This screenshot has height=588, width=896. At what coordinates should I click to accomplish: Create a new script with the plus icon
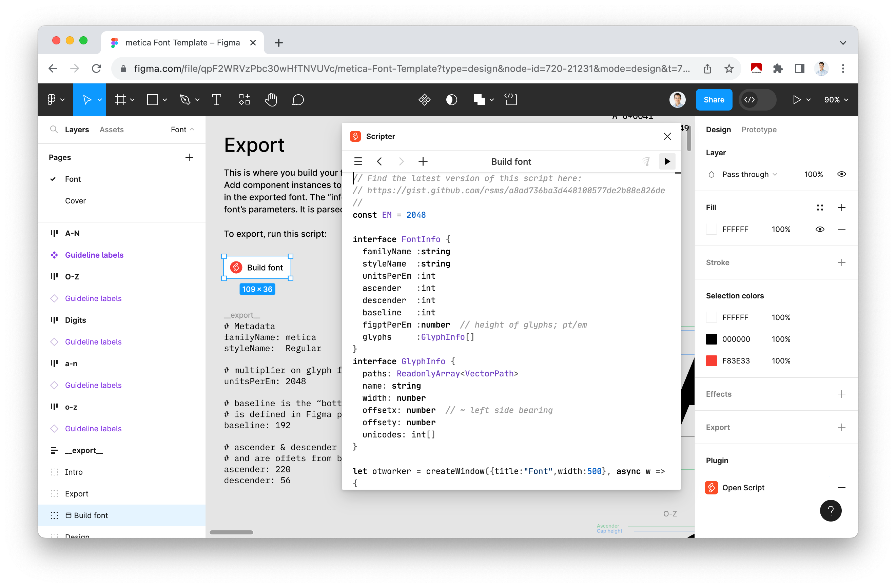click(x=423, y=161)
